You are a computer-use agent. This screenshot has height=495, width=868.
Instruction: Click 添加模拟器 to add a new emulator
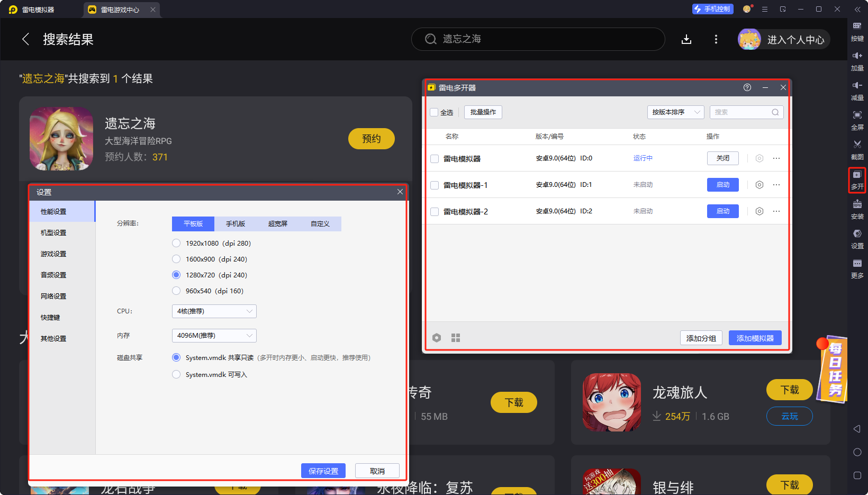755,337
